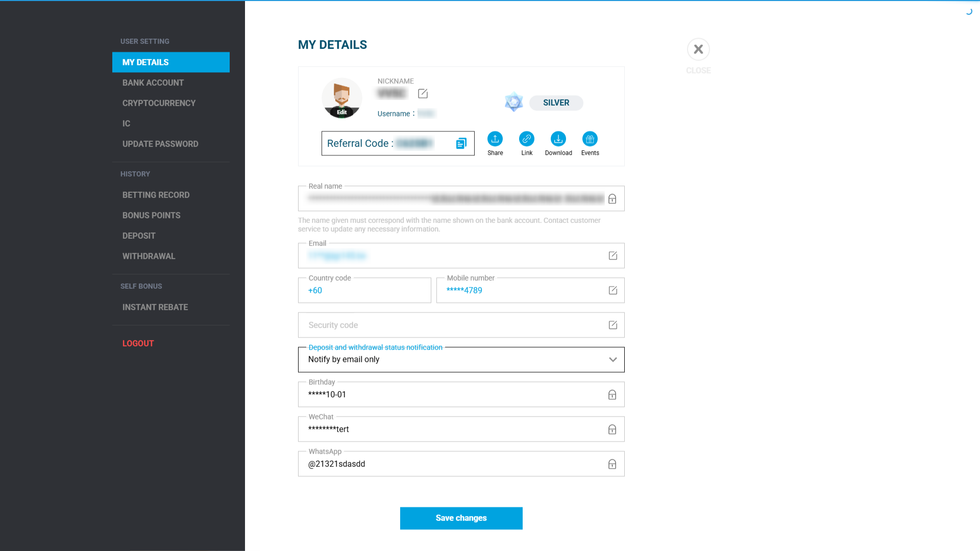Click the Share icon below the silver badge

tap(495, 138)
